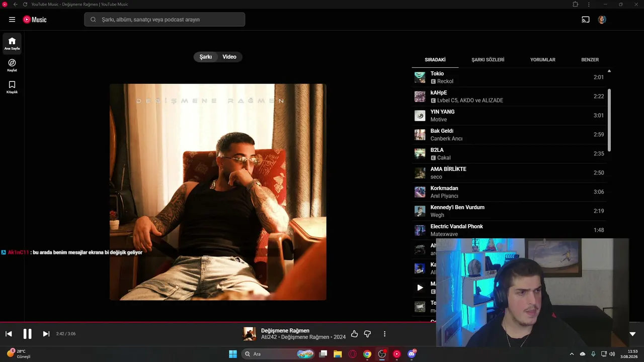Play Bak Geldi by Canberk Arıcı

coord(509,135)
